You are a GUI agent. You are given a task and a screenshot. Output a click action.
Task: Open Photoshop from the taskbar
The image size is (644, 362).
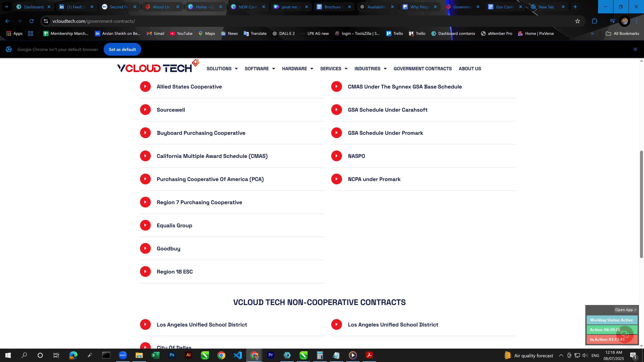tap(172, 355)
